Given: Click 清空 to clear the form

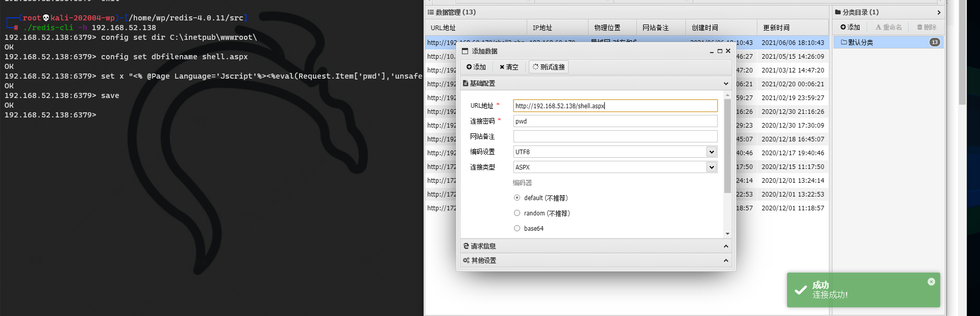Looking at the screenshot, I should click(509, 67).
